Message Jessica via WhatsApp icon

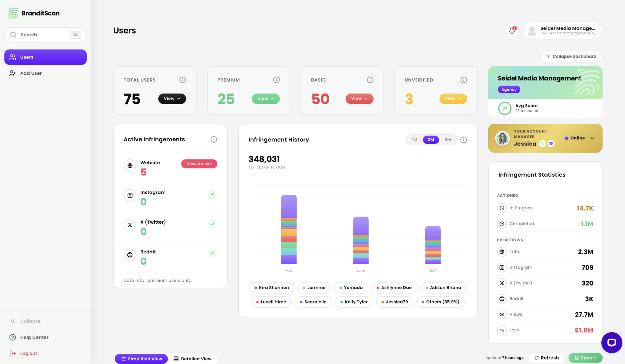click(x=543, y=143)
